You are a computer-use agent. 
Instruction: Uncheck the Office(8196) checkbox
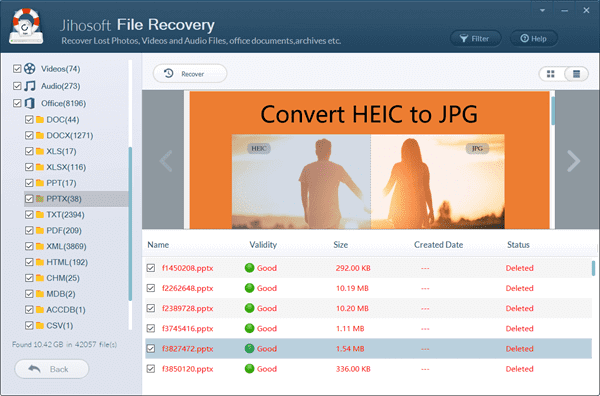tap(17, 103)
